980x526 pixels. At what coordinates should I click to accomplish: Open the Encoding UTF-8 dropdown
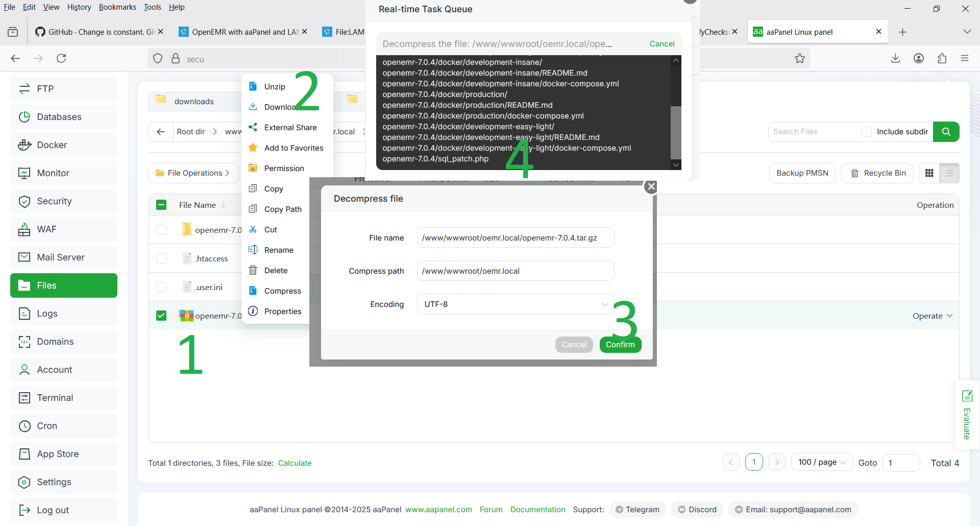[x=516, y=304]
